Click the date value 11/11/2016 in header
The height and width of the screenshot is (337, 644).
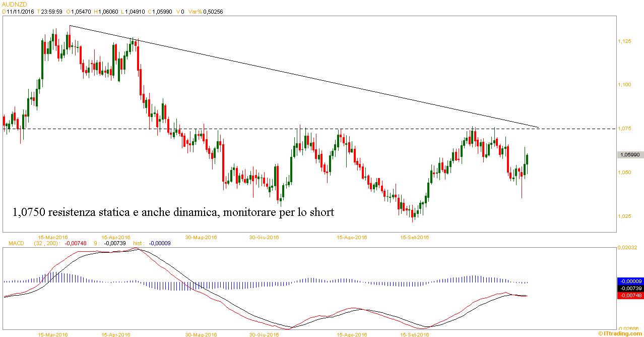point(19,11)
